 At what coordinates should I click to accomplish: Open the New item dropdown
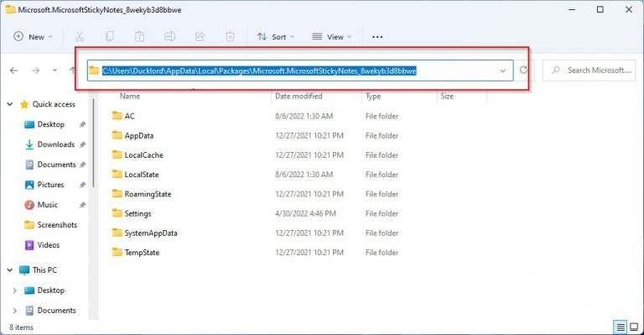[x=33, y=37]
